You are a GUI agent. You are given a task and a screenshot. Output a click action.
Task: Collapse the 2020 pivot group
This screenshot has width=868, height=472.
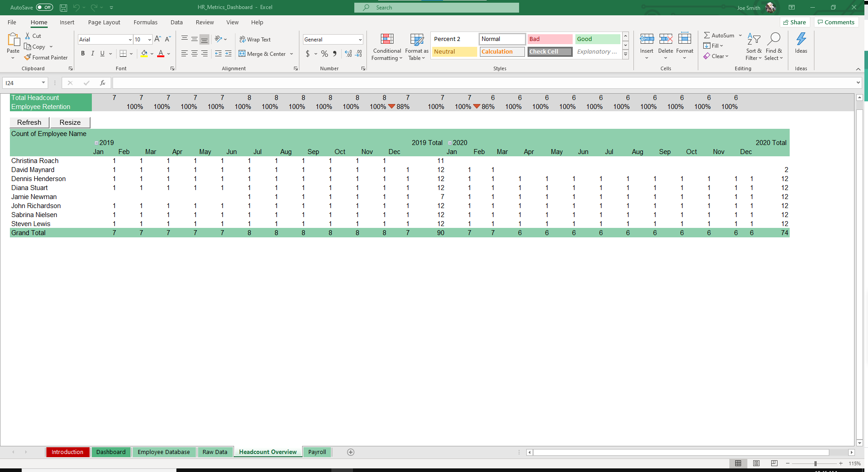tap(450, 143)
